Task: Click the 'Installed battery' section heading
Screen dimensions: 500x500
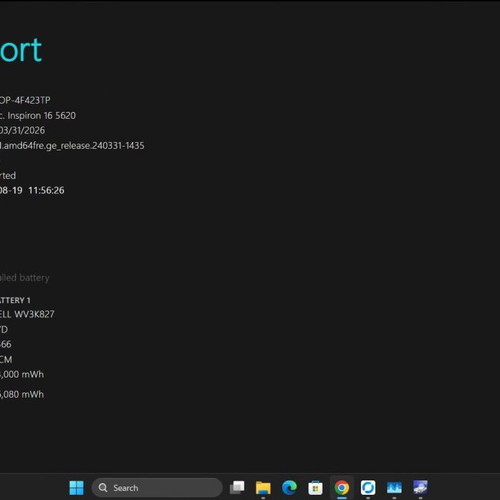Action: [x=25, y=278]
